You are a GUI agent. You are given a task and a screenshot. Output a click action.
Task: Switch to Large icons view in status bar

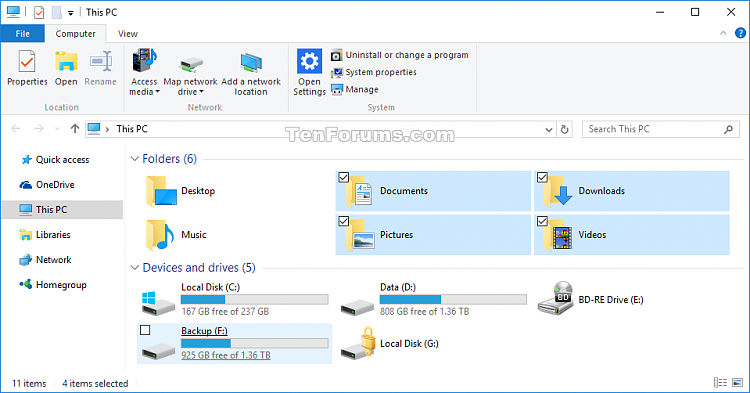click(737, 382)
